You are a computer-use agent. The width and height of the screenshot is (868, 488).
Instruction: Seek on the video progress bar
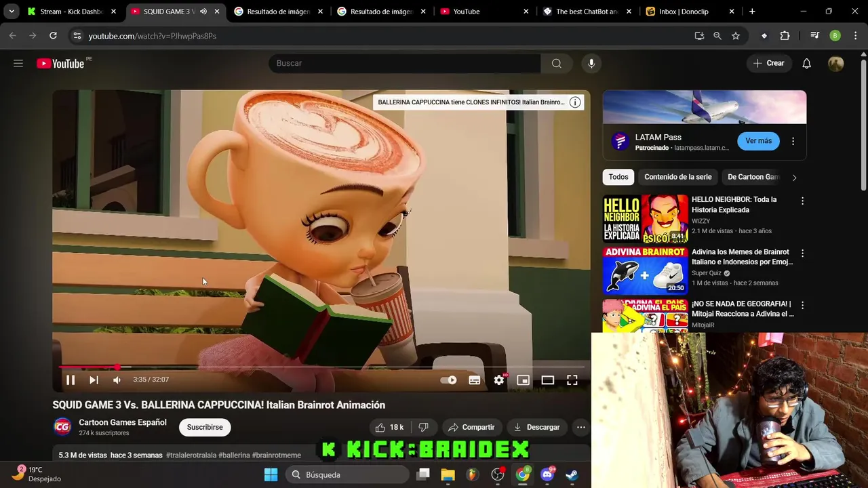pos(321,367)
